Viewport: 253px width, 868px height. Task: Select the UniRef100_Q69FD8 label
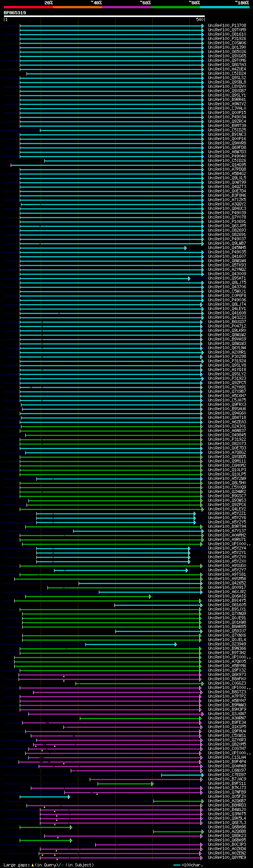[x=227, y=148]
